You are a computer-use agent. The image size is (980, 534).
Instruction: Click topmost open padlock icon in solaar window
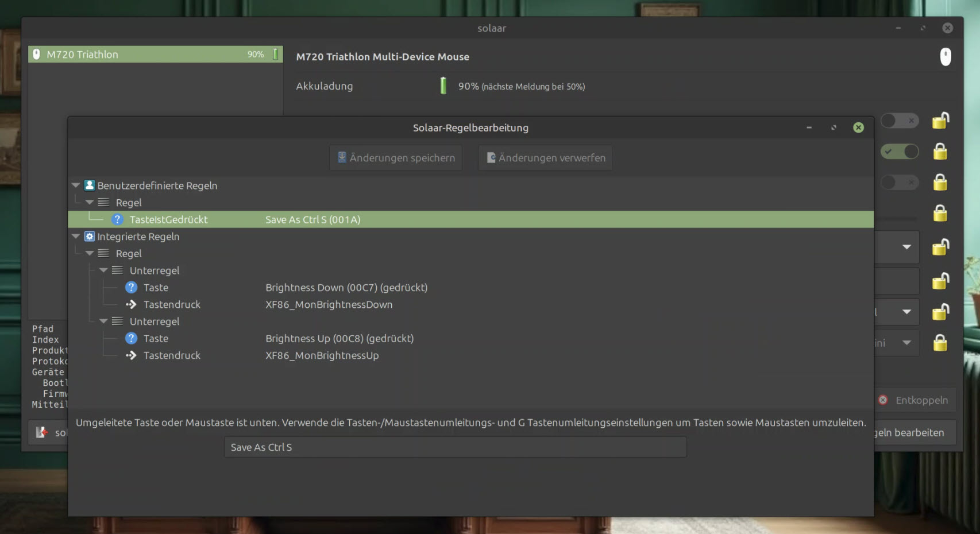(940, 120)
